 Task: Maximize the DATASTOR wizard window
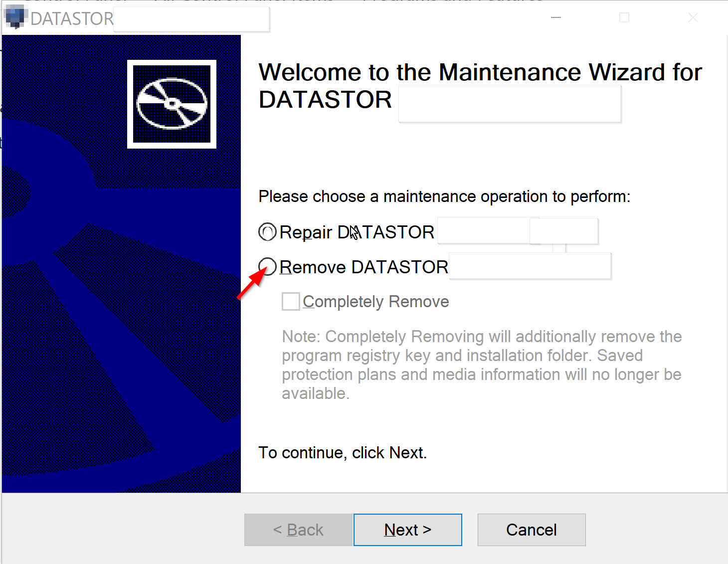point(624,17)
